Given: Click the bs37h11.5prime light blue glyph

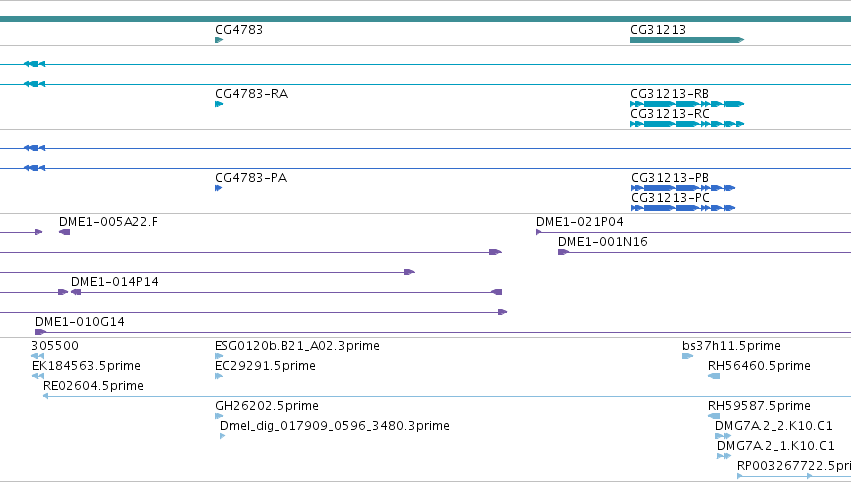Looking at the screenshot, I should (x=688, y=356).
